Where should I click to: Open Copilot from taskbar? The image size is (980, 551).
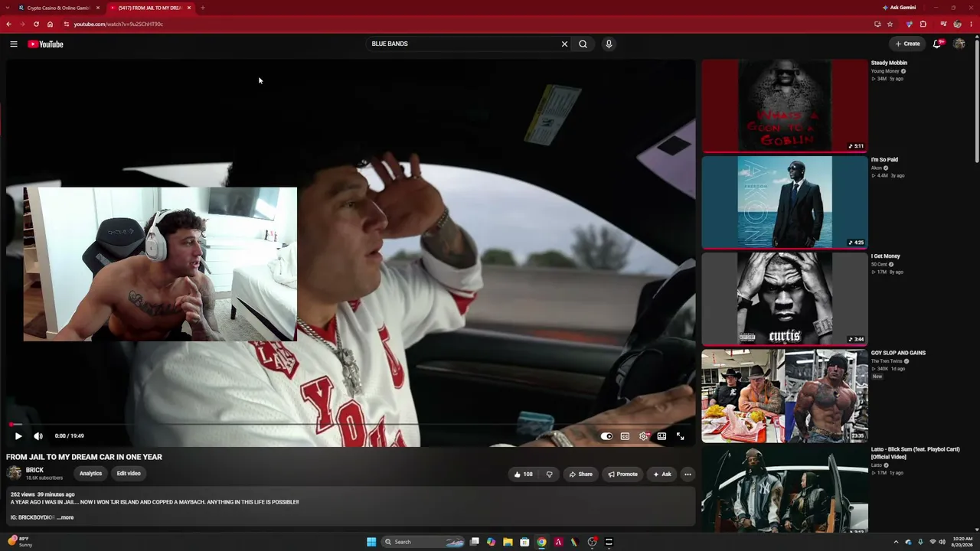point(491,542)
